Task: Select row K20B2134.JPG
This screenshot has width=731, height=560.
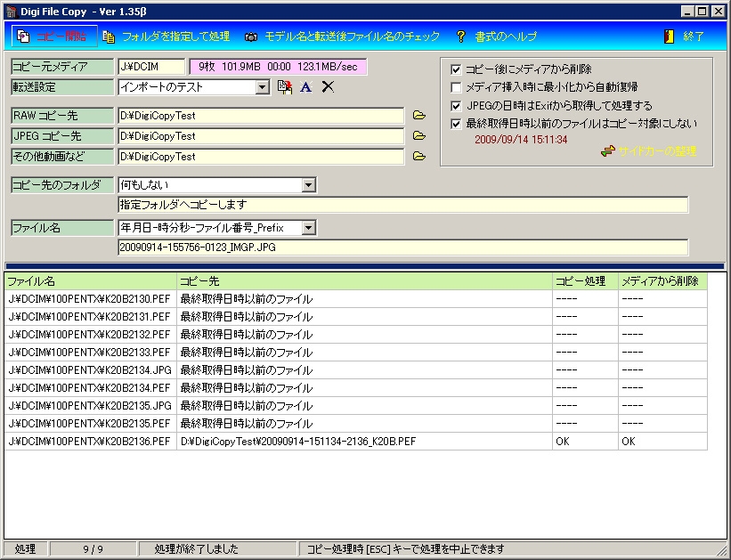Action: (356, 370)
